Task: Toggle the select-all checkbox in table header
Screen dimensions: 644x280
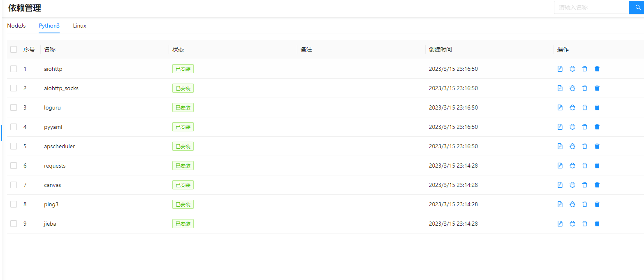Action: (x=14, y=49)
